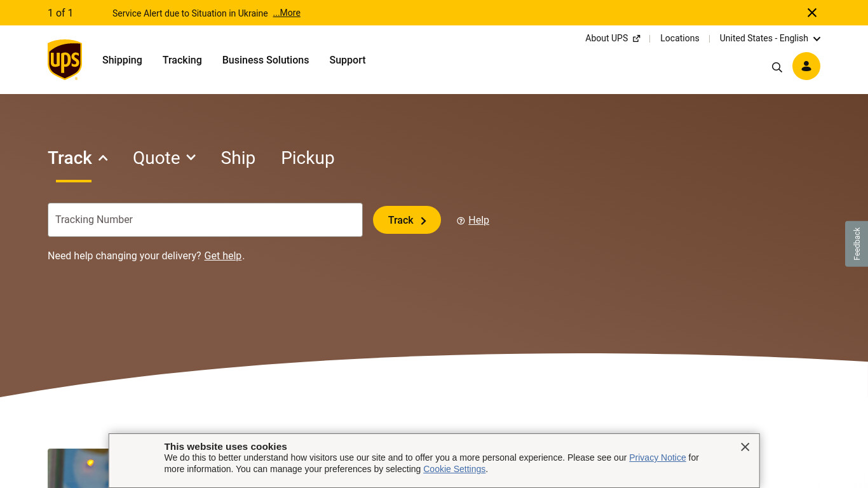Click the question mark help icon

point(461,220)
